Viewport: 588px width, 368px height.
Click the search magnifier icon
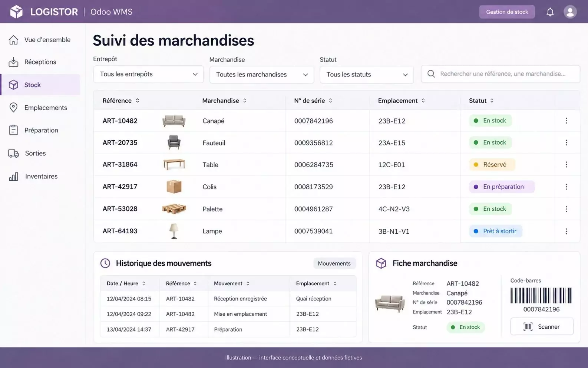431,74
